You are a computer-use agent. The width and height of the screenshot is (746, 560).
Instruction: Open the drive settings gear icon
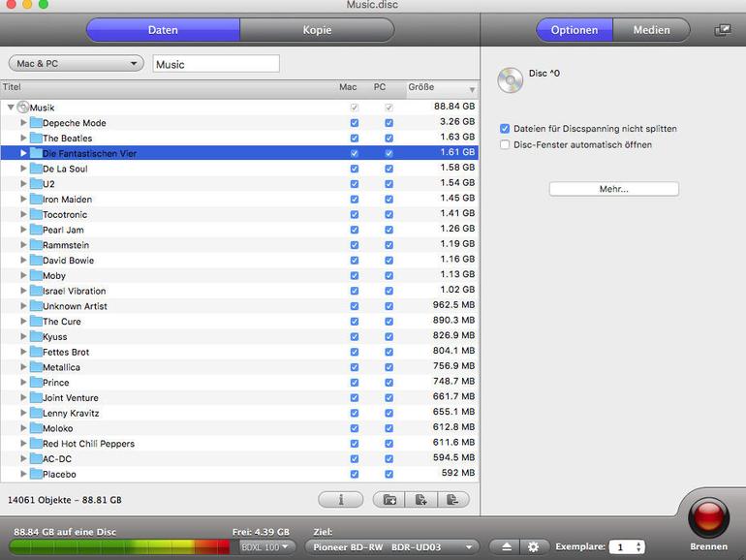pos(533,546)
